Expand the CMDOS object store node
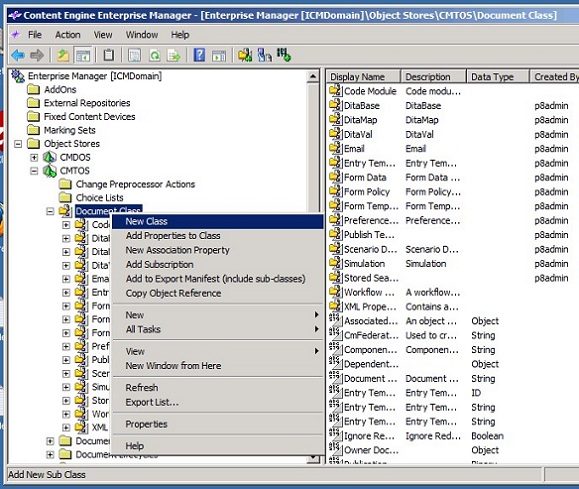 click(x=34, y=157)
